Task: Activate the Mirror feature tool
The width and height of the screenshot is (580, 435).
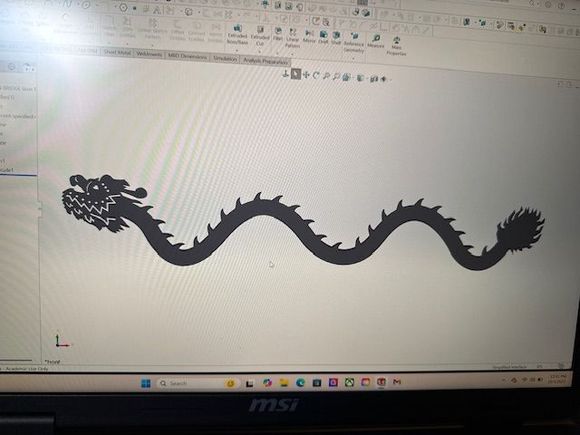Action: (309, 36)
